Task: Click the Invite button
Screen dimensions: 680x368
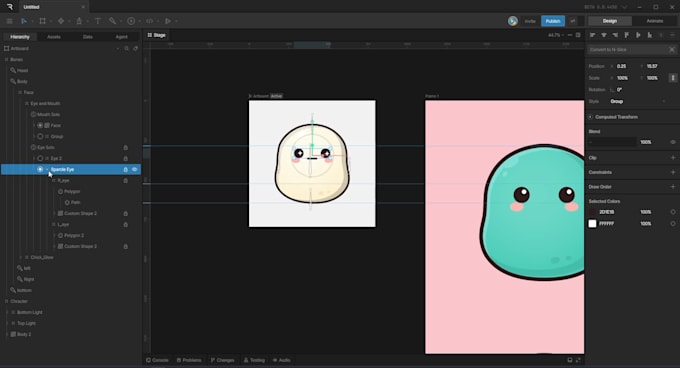Action: tap(530, 21)
